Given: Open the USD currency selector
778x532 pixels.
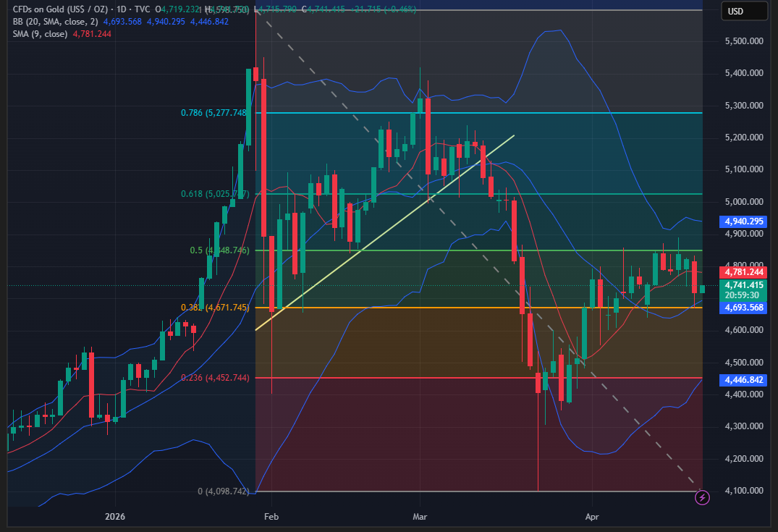Looking at the screenshot, I should [743, 12].
